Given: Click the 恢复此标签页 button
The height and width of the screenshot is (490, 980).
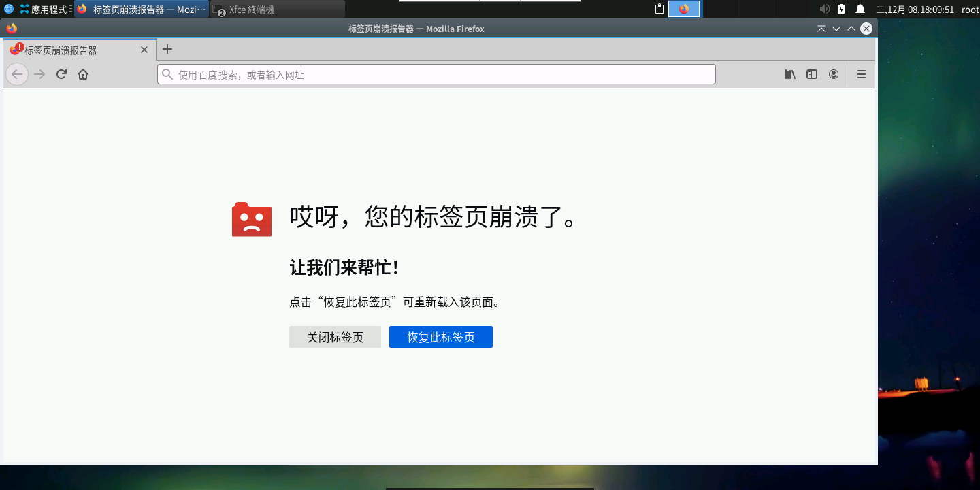Looking at the screenshot, I should pyautogui.click(x=440, y=336).
